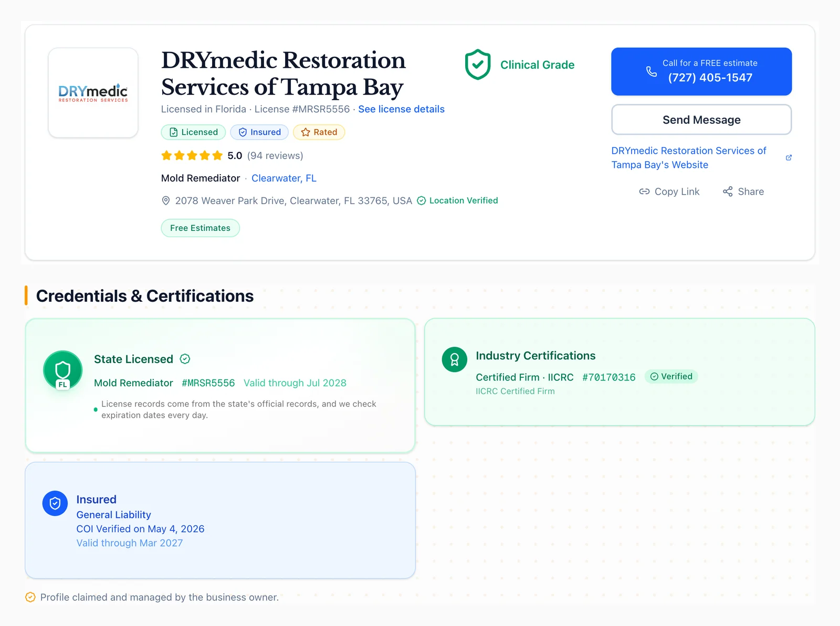The image size is (840, 626).
Task: Click the IICRC Certified Firm subtitle
Action: coord(515,391)
